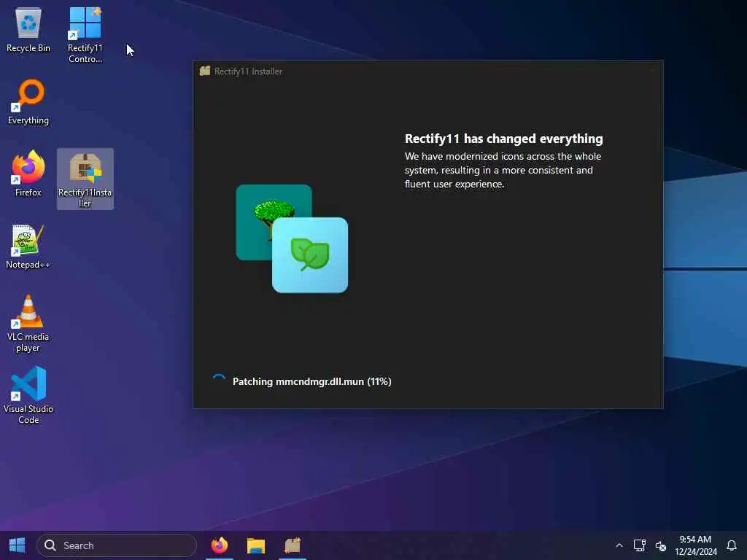Screen dimensions: 747x560
Task: Click the modern leaf icon image
Action: tap(310, 255)
